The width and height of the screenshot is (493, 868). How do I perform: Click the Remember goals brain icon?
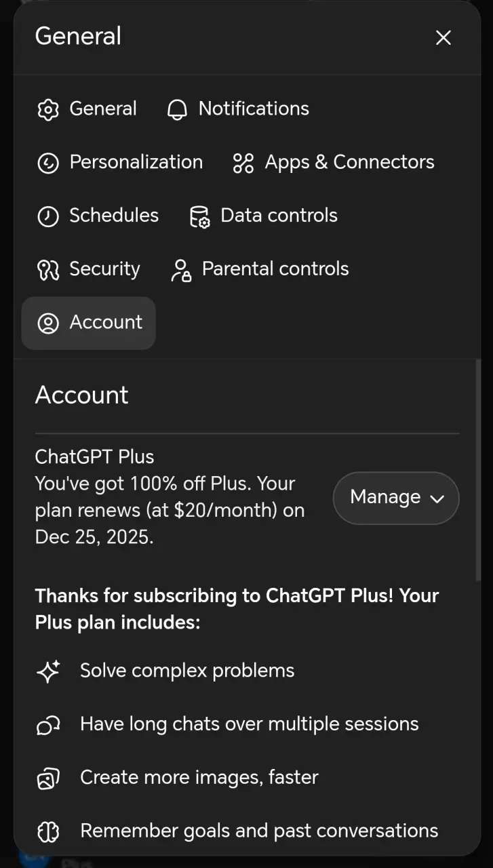[x=48, y=831]
